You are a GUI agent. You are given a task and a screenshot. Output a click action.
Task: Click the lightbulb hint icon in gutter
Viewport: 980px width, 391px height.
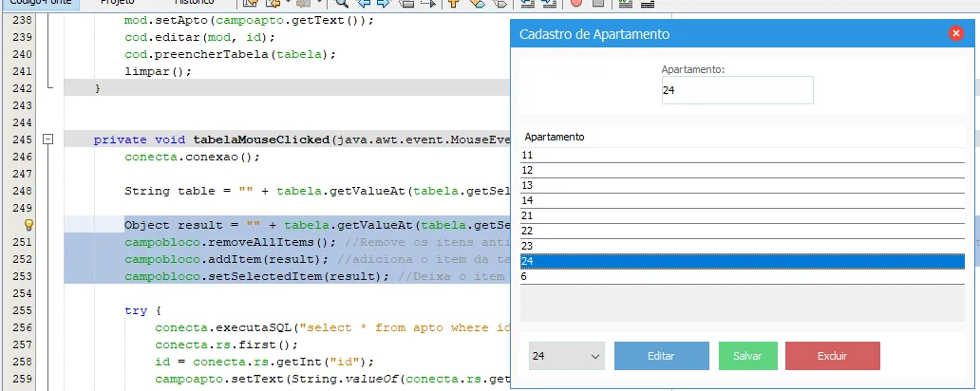28,225
